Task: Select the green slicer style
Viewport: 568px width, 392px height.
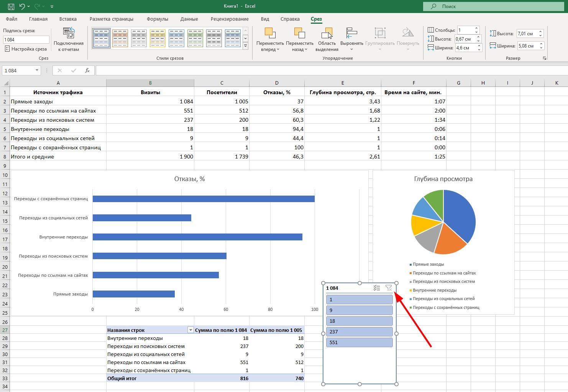Action: (x=195, y=38)
